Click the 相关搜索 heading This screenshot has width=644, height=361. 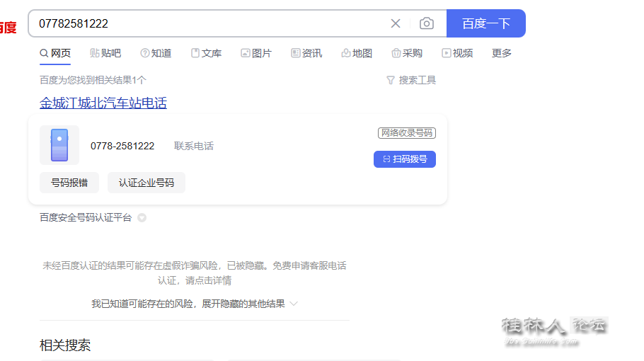(x=65, y=345)
